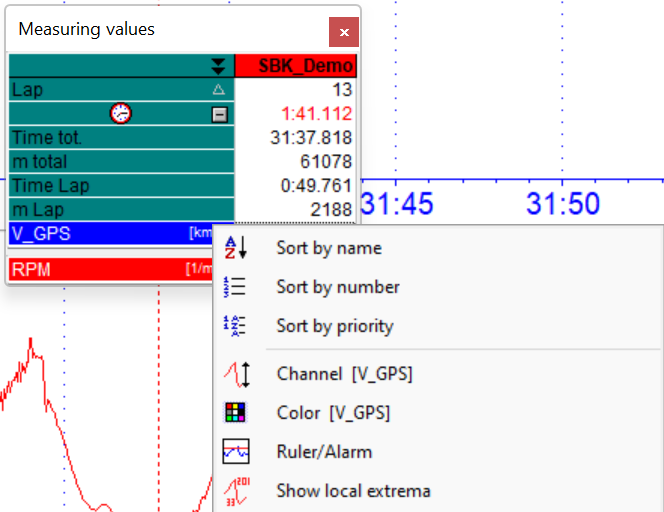Click the Show local extrema icon

pyautogui.click(x=235, y=491)
